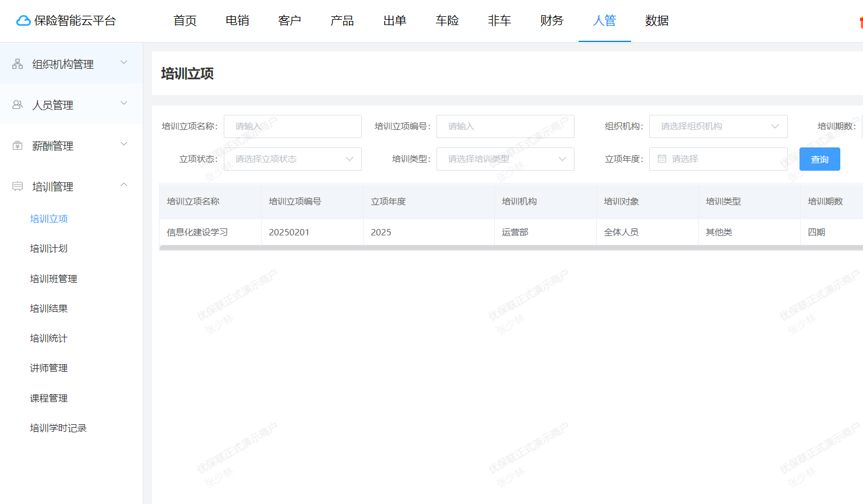The width and height of the screenshot is (863, 504).
Task: Select the 人管 top tab
Action: coord(605,20)
